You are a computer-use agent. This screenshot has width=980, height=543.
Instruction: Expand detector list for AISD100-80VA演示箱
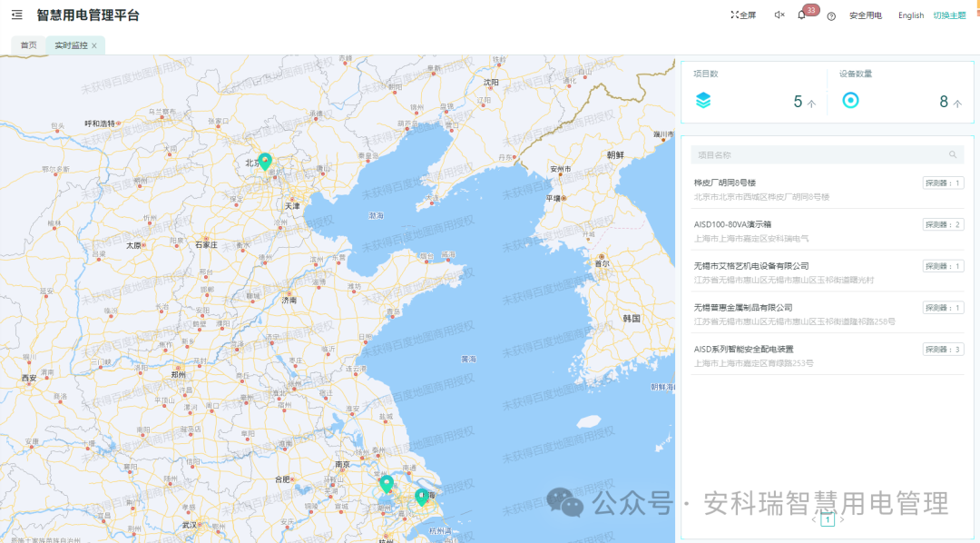click(x=942, y=223)
